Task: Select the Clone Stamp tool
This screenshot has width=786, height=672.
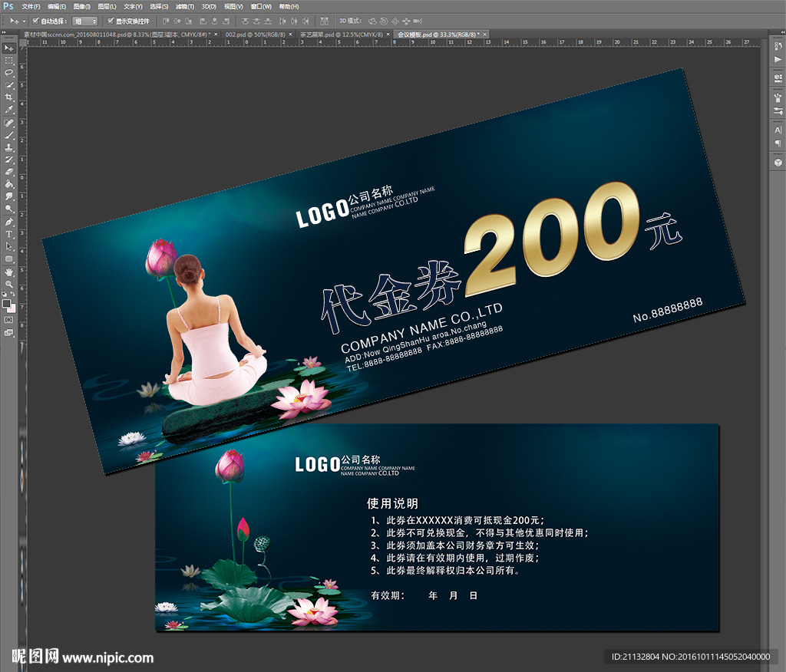Action: (9, 147)
